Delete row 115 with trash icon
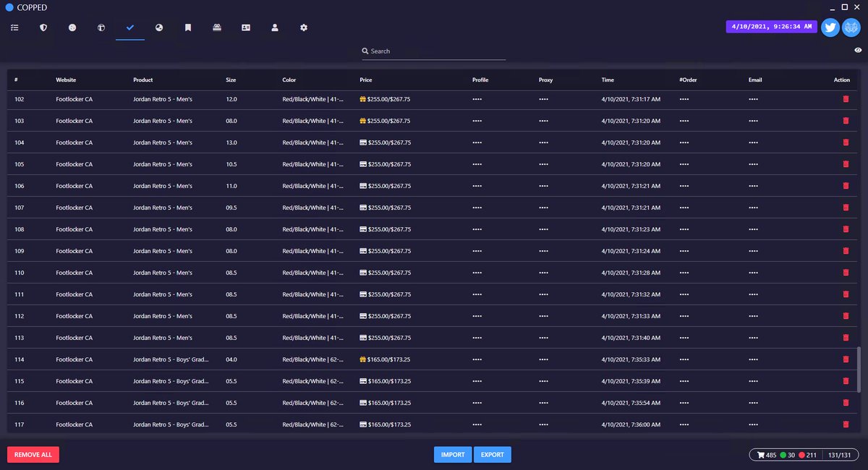Screen dimensions: 868x470 coord(846,381)
